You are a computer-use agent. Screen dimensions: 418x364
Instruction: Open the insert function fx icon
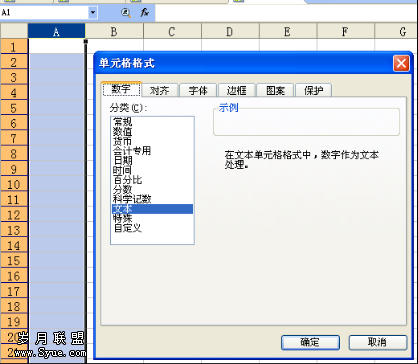pos(144,13)
